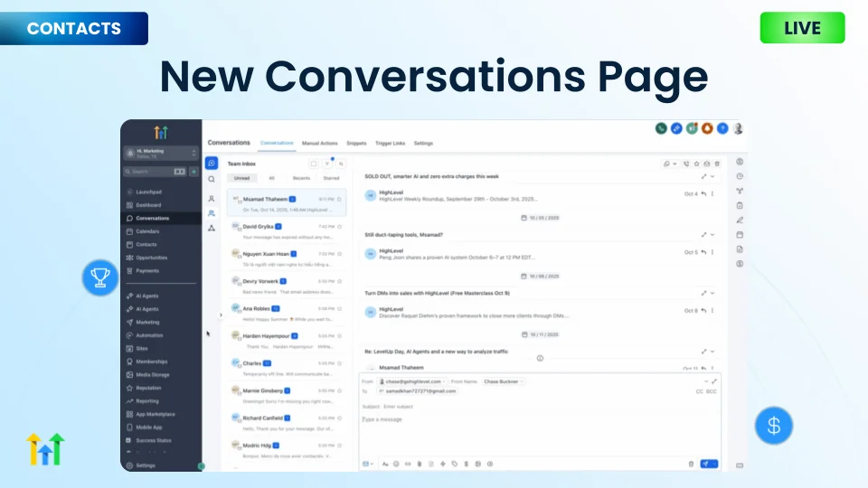Screen dimensions: 868x488
Task: Open the assign-user dropdown in conversation header
Action: (x=670, y=164)
